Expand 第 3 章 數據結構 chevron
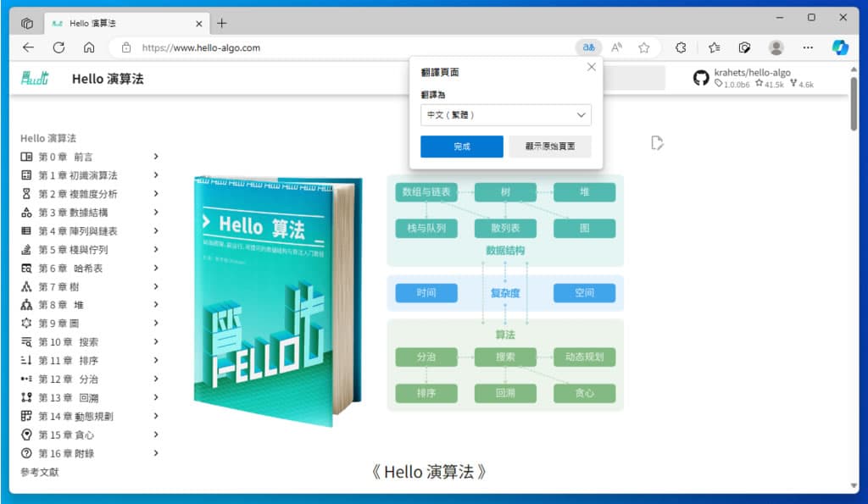Screen dimensions: 868x504 tap(156, 213)
